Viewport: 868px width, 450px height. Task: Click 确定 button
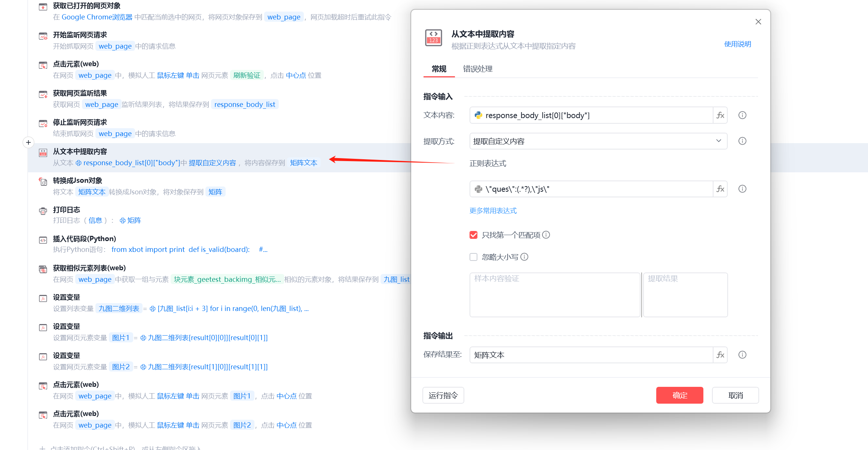679,395
